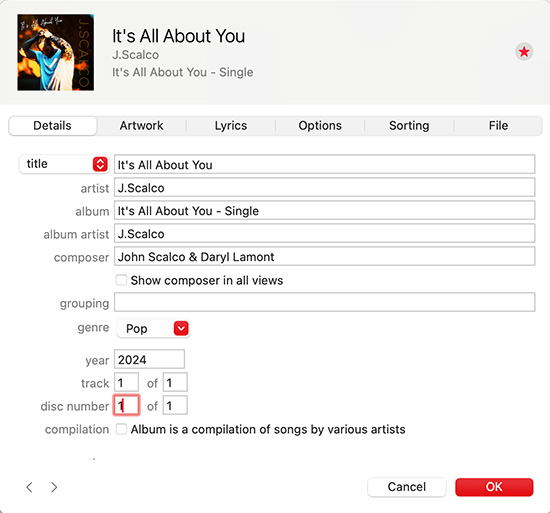
Task: Open the Options tab
Action: (x=320, y=126)
